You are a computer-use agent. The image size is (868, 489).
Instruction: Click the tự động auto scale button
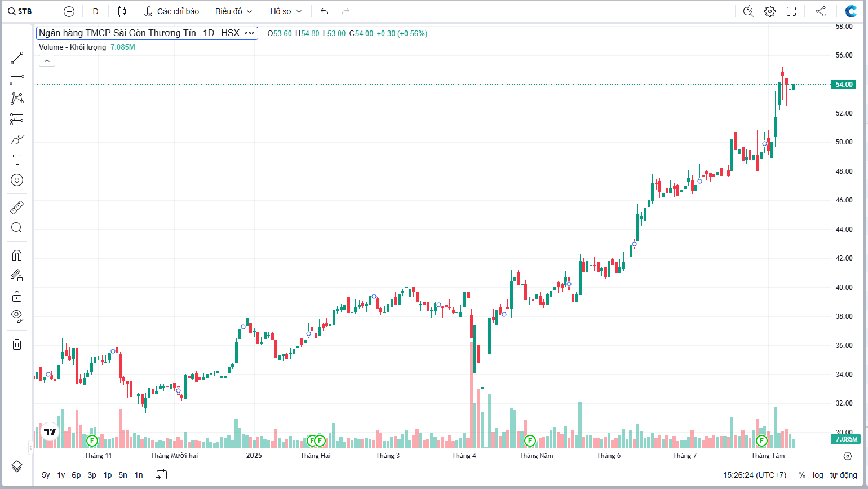point(843,475)
